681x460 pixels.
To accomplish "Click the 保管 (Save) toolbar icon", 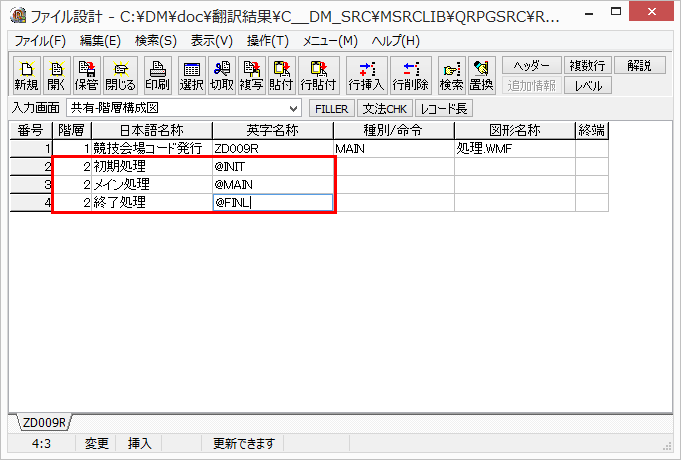I will point(86,75).
